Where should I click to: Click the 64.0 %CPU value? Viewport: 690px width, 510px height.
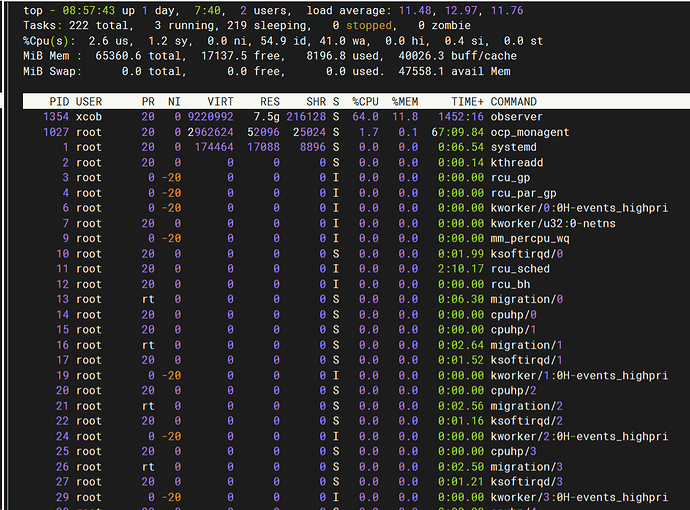(365, 117)
